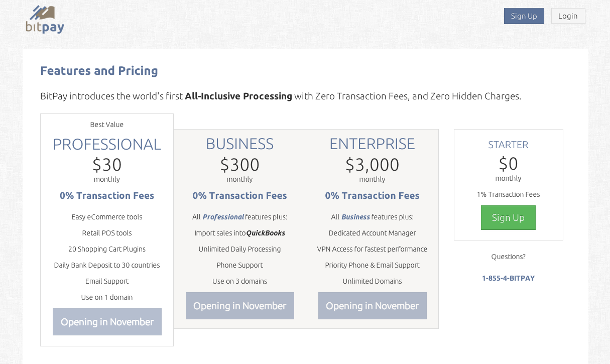Click the Questions? text above the phone number
The height and width of the screenshot is (364, 610).
508,256
